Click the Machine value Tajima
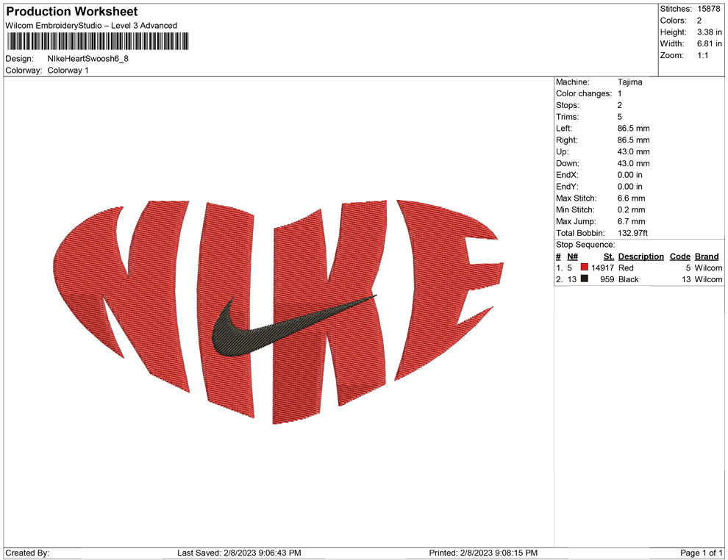The height and width of the screenshot is (560, 728). (x=630, y=82)
